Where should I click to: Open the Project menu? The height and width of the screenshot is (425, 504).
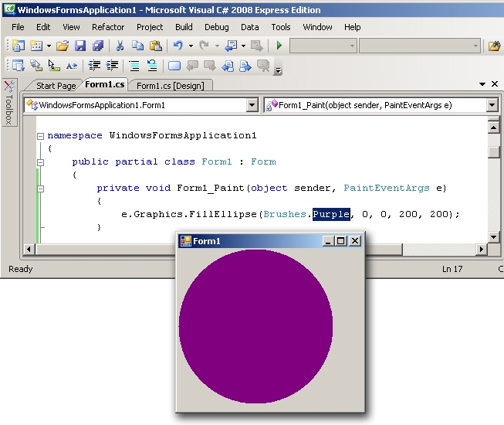click(x=150, y=27)
